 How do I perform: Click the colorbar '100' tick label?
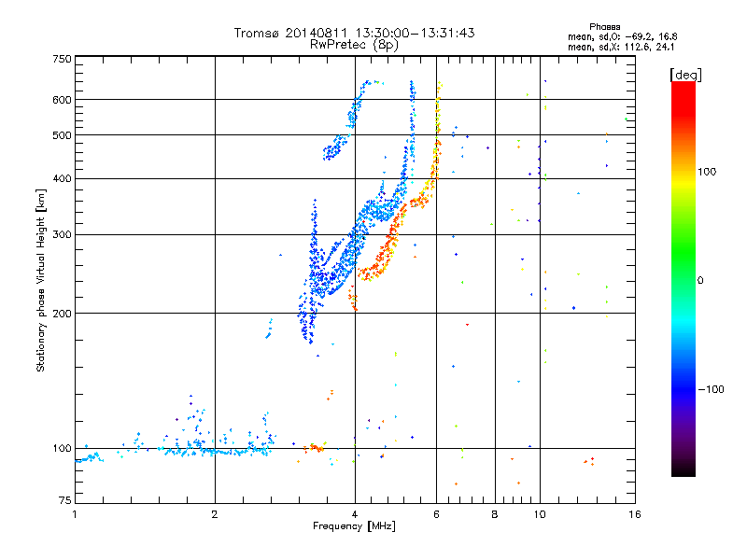(x=707, y=172)
